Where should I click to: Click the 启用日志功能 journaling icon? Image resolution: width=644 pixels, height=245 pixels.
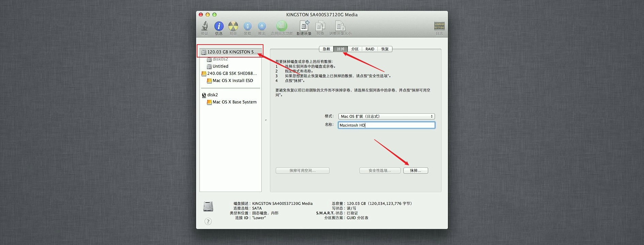point(281,26)
